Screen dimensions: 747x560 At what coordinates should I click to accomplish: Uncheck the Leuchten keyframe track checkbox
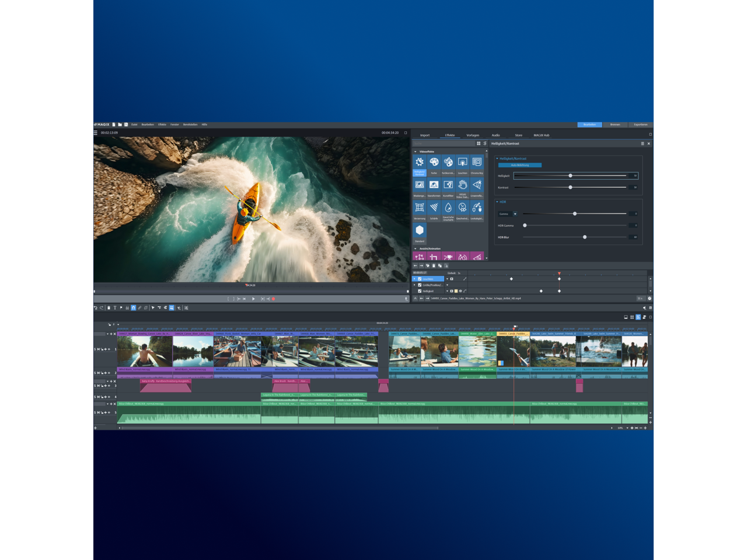[x=420, y=279]
